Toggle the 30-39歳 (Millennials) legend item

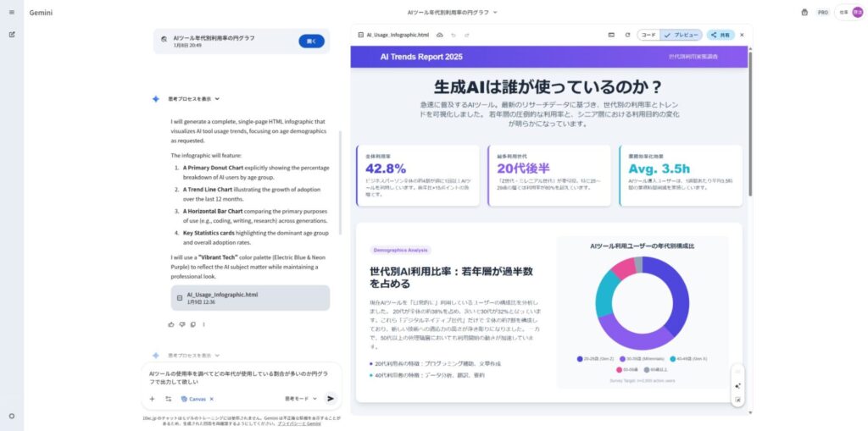(x=642, y=359)
